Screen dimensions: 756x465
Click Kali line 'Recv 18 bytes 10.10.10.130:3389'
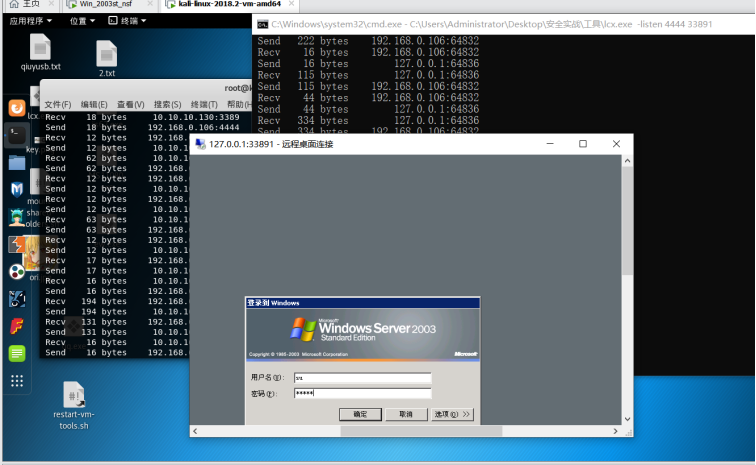coord(142,117)
